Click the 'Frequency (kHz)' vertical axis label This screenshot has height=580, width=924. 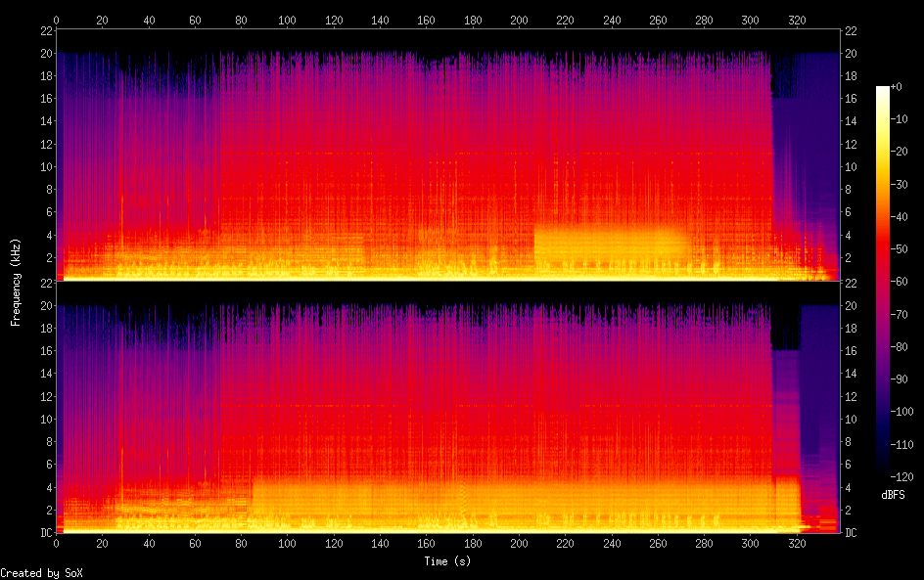[16, 282]
